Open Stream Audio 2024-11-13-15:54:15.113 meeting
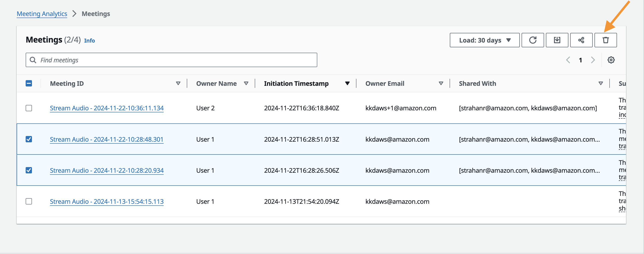Viewport: 644px width, 254px height. [106, 202]
